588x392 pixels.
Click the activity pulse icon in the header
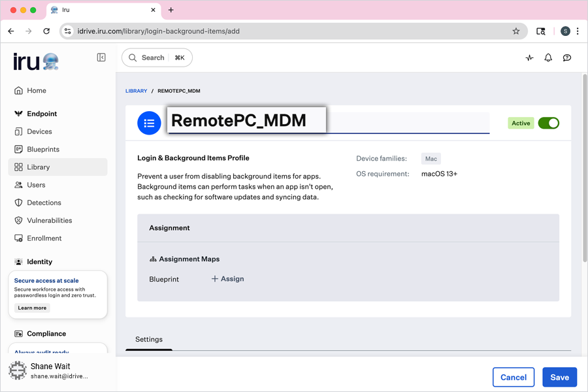529,57
